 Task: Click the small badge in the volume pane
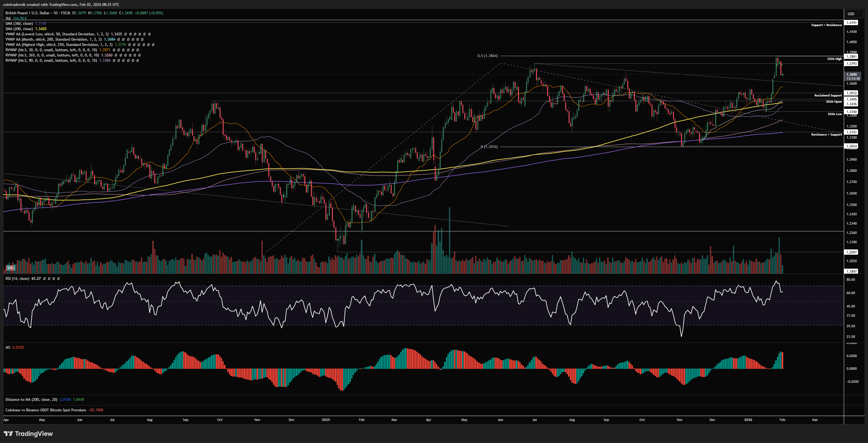(x=11, y=268)
